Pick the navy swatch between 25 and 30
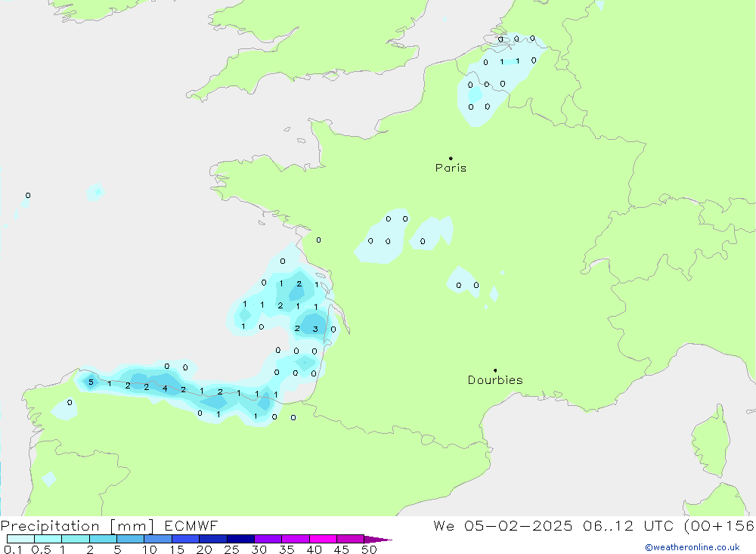The width and height of the screenshot is (756, 554). tap(240, 540)
